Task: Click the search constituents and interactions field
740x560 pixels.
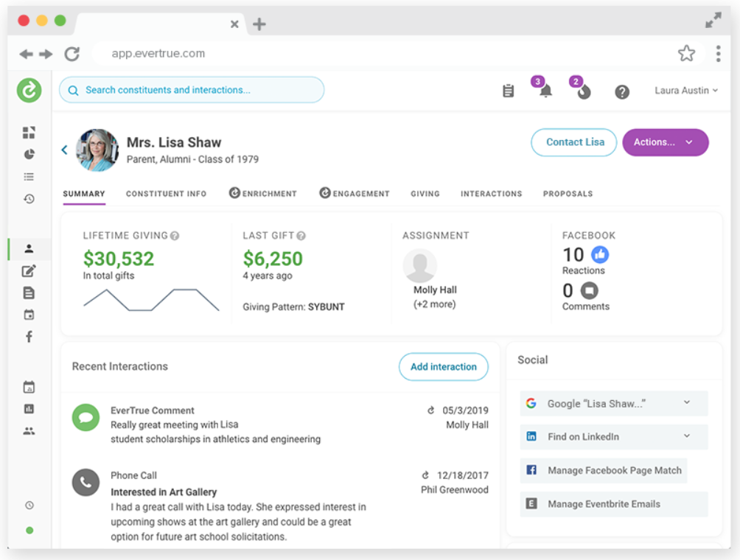Action: (192, 90)
